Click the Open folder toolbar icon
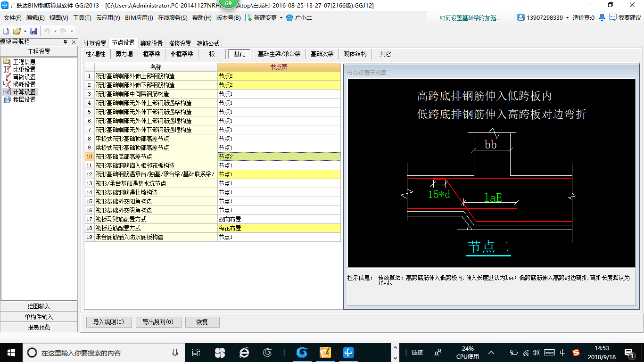 click(17, 31)
